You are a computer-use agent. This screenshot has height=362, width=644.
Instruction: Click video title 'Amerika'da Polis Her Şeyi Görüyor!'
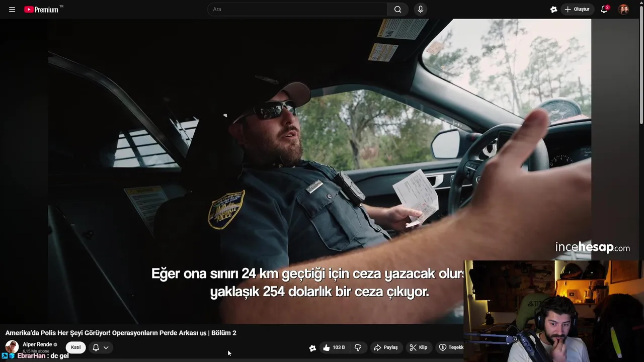[121, 333]
